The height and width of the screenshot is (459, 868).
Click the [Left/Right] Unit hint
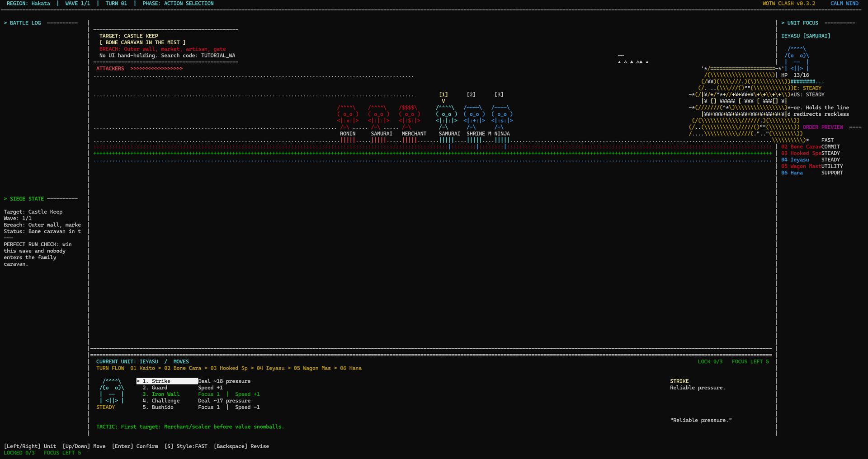30,446
